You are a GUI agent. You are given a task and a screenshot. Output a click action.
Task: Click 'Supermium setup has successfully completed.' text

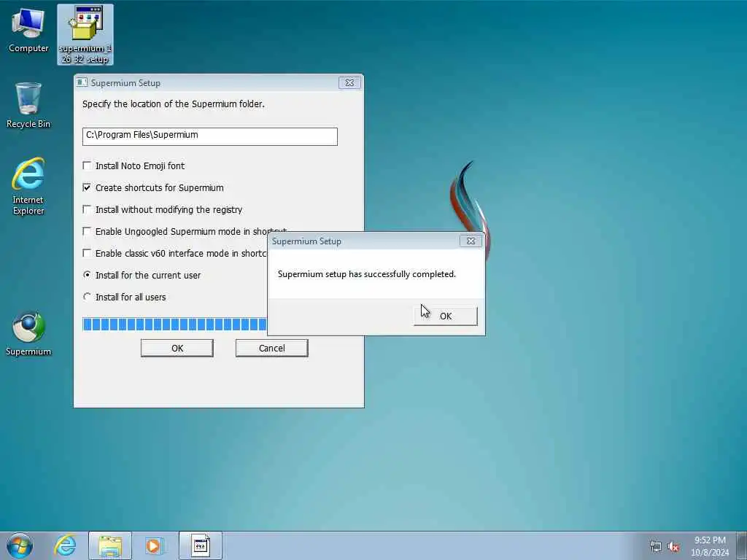click(367, 274)
